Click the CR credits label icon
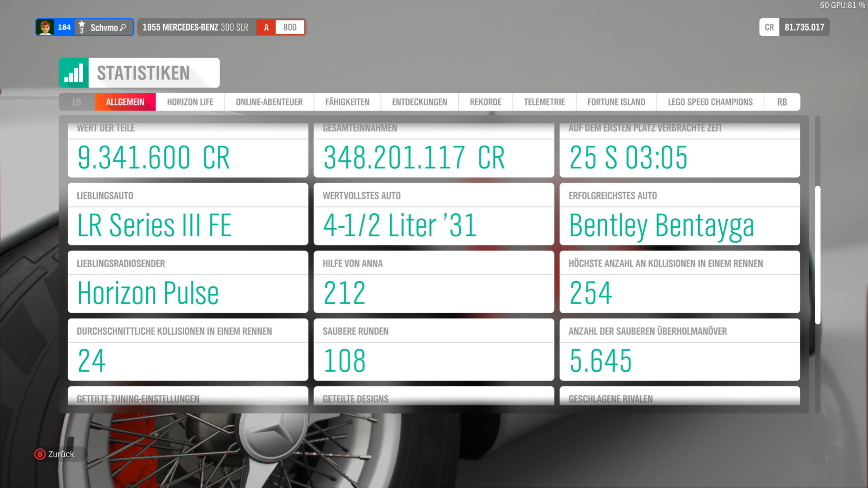Screen dimensions: 868x488 769,27
